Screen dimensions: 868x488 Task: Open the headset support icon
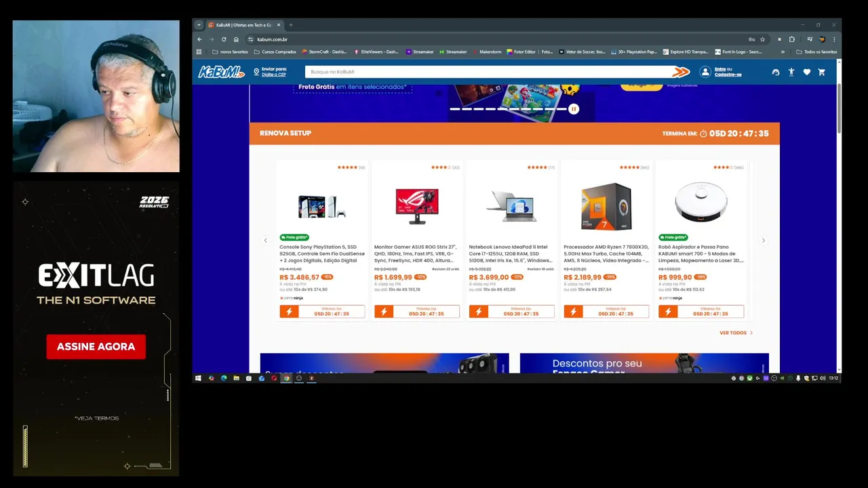point(776,72)
